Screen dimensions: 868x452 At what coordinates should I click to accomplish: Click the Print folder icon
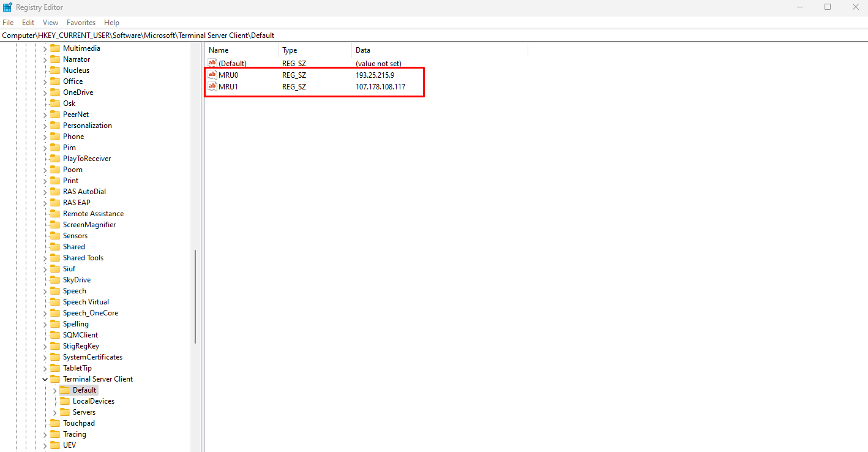point(55,181)
